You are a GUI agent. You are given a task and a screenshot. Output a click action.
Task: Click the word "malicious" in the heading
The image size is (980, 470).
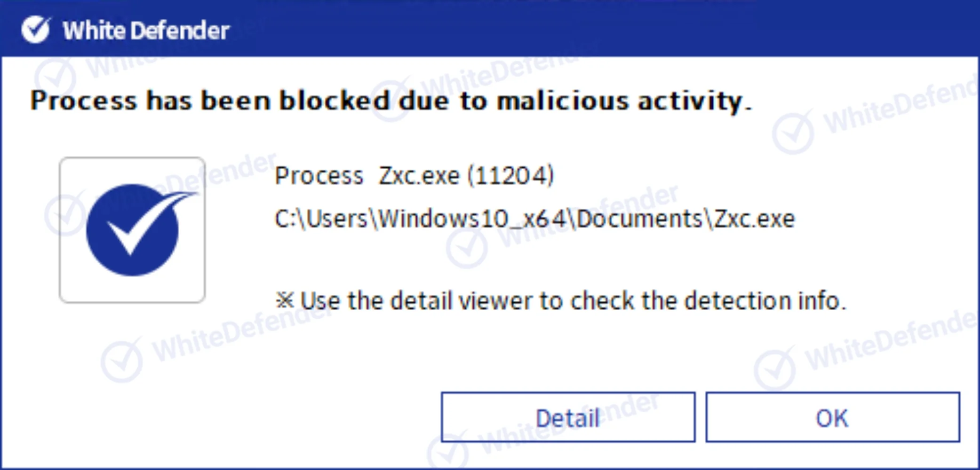tap(562, 101)
